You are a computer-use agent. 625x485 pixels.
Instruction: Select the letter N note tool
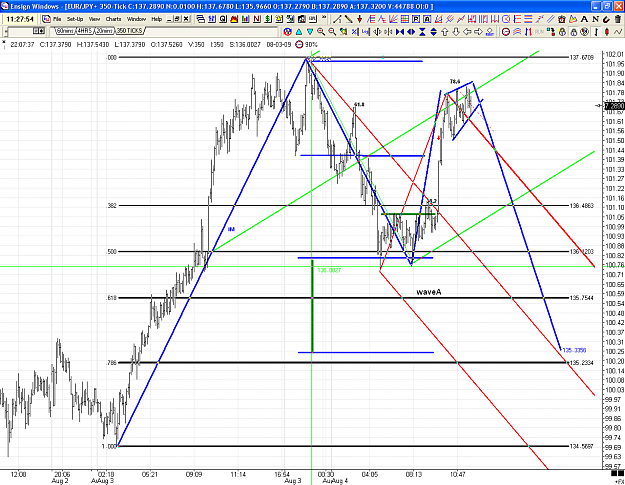(596, 19)
